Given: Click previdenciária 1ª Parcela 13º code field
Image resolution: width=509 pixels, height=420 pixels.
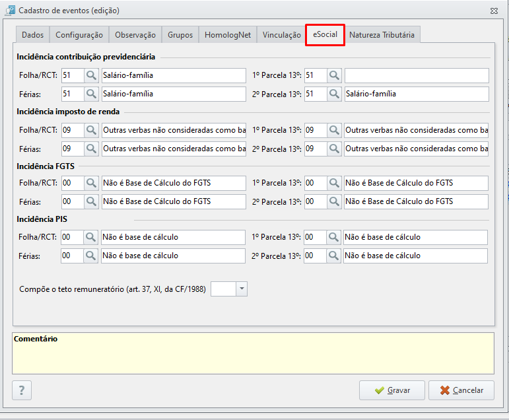Looking at the screenshot, I should [x=316, y=75].
